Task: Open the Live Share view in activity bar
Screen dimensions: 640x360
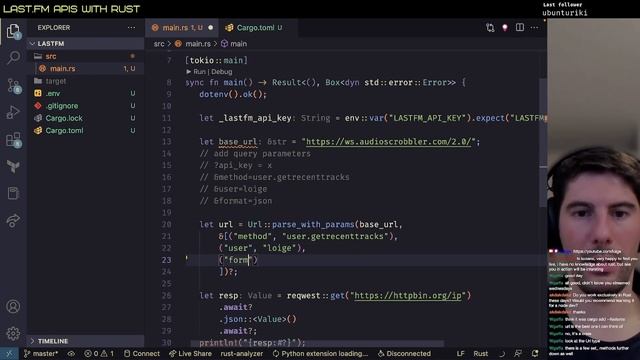Action: click(13, 220)
